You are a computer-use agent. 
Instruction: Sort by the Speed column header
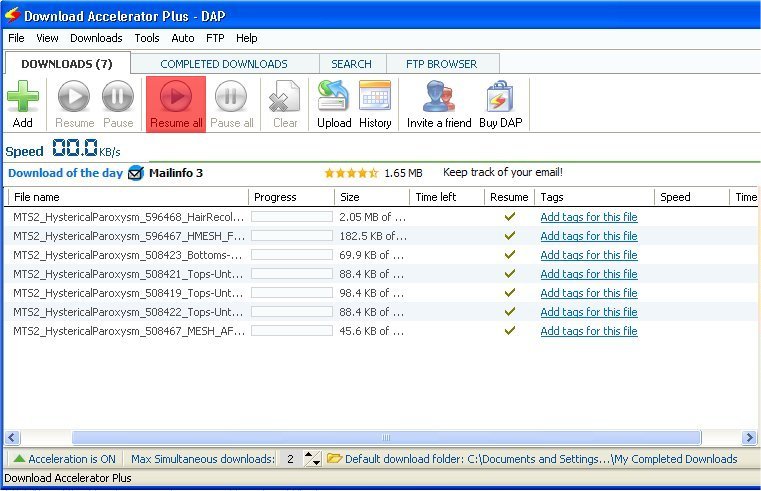pos(692,197)
